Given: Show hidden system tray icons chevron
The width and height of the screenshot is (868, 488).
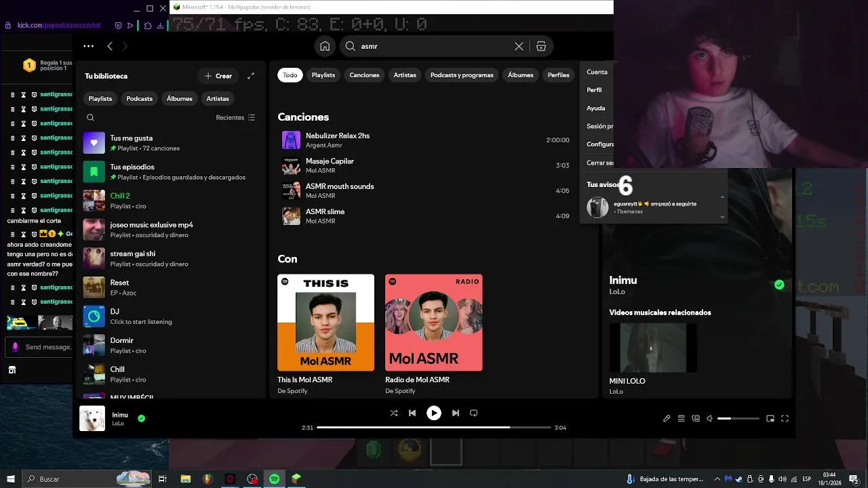Looking at the screenshot, I should tap(717, 479).
